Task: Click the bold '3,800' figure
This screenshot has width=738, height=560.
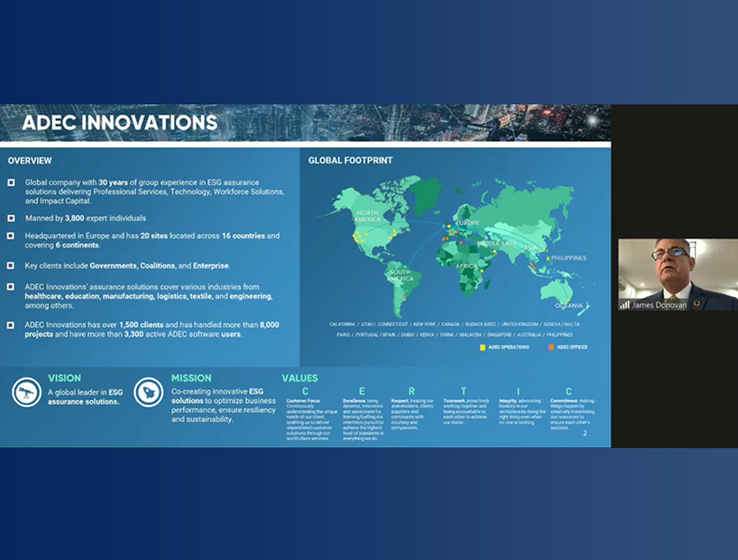Action: [x=75, y=218]
